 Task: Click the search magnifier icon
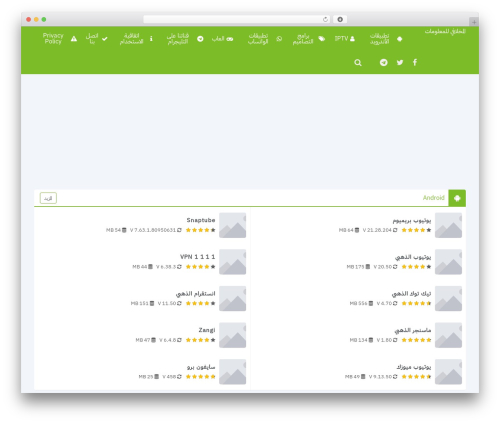pos(358,62)
